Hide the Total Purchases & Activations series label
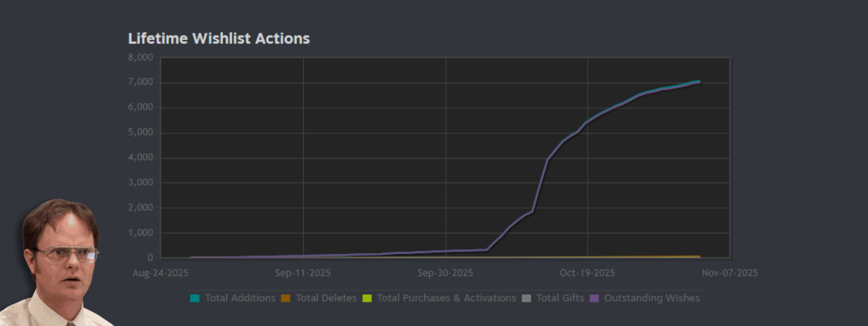868x326 pixels. click(x=446, y=298)
